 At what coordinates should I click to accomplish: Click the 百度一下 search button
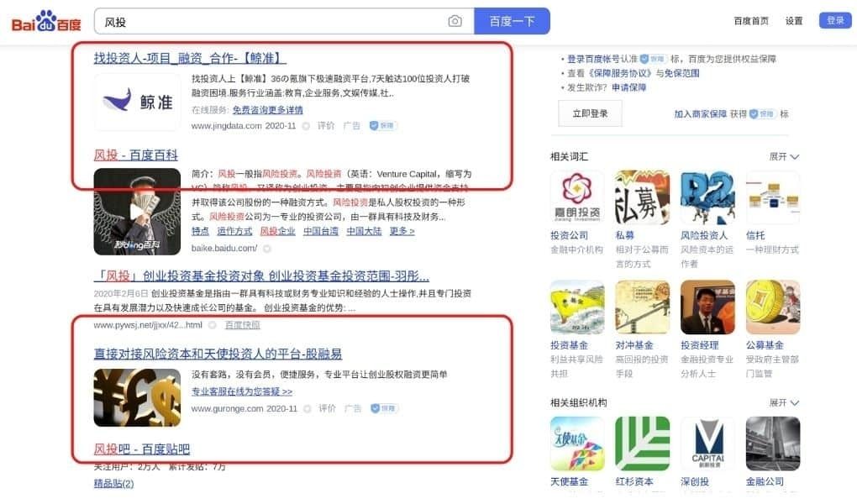513,21
